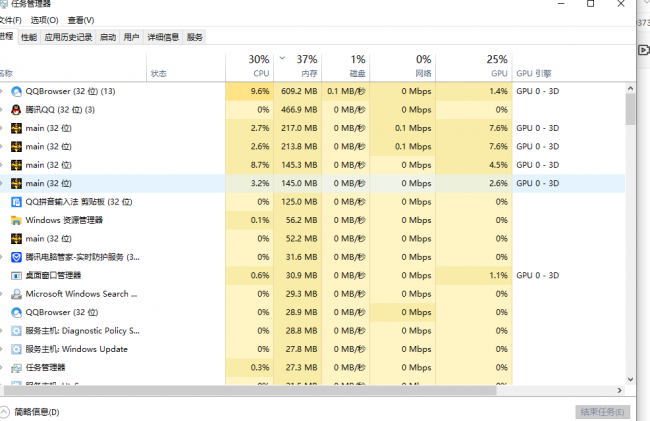
Task: Click the 56.2 MB memory cell
Action: 298,220
